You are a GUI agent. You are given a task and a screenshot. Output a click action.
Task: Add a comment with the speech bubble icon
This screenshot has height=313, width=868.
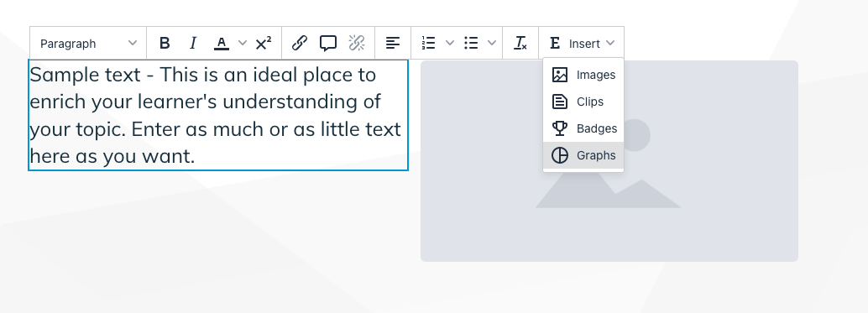click(328, 43)
